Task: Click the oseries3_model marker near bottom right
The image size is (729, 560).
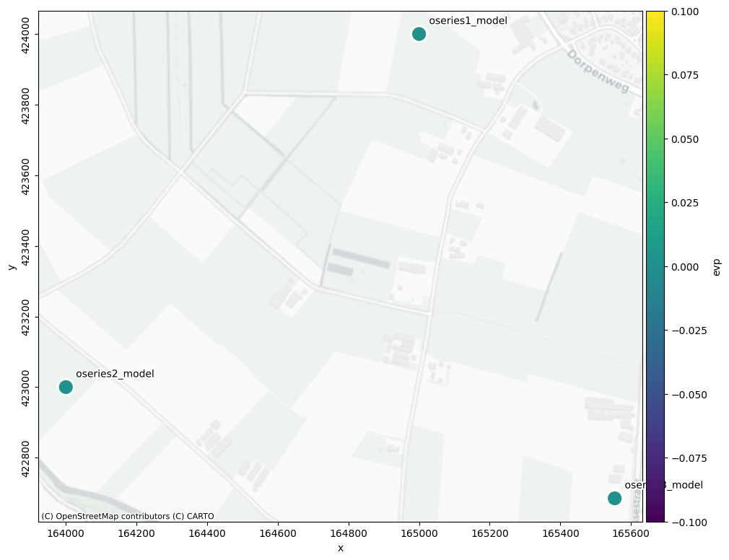Action: click(x=614, y=498)
